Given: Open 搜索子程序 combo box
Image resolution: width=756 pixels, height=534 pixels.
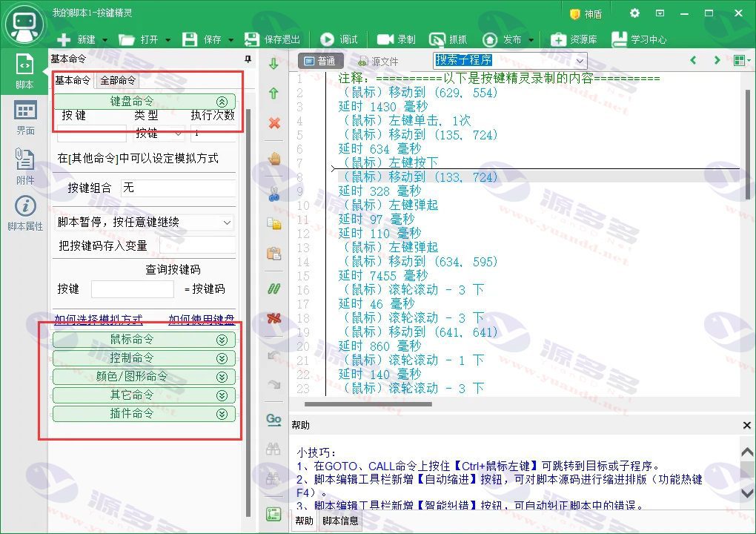Looking at the screenshot, I should pyautogui.click(x=510, y=60).
